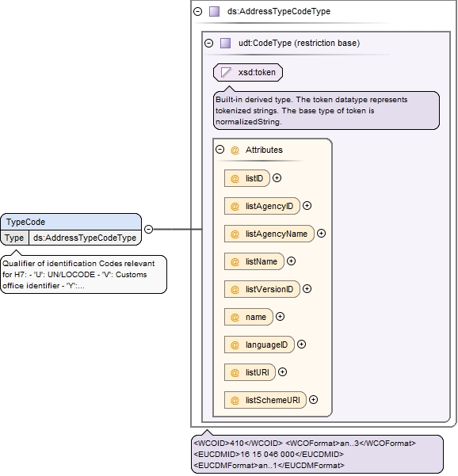Click the purple ds:AddressTypeCodeType type icon

[214, 12]
